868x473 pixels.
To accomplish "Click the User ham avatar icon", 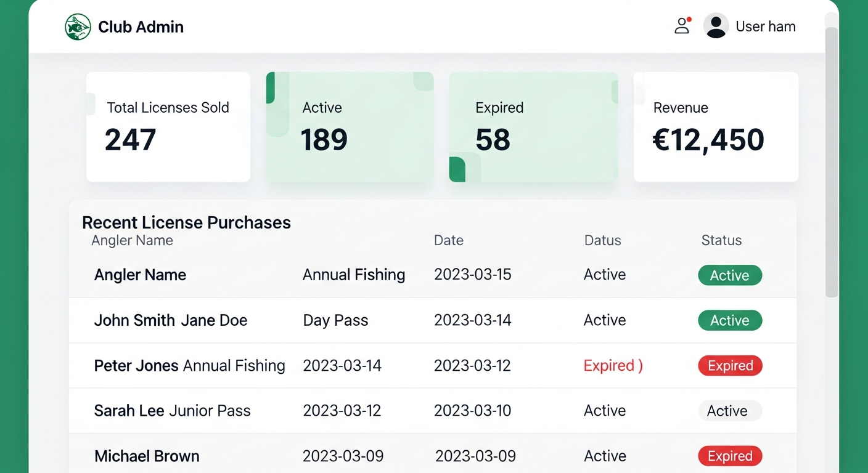I will point(716,26).
